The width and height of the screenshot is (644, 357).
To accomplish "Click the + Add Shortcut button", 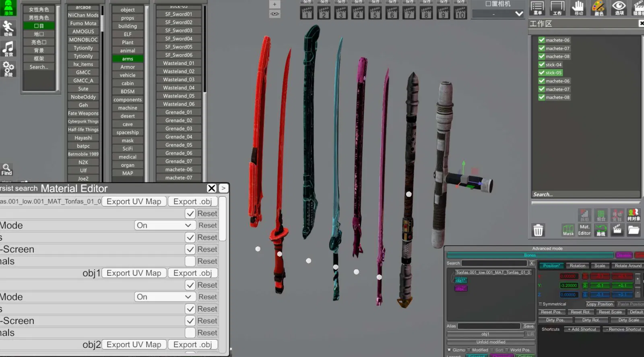I will tap(582, 329).
